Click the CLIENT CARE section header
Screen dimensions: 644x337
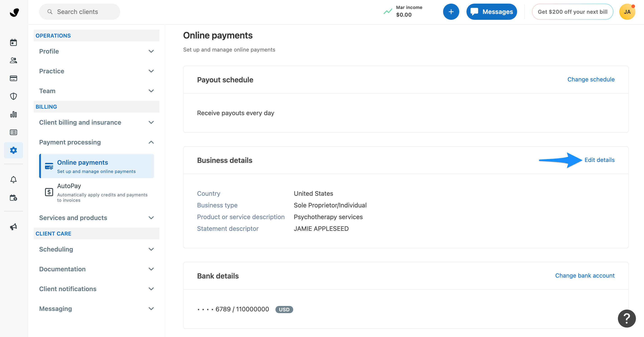coord(97,234)
